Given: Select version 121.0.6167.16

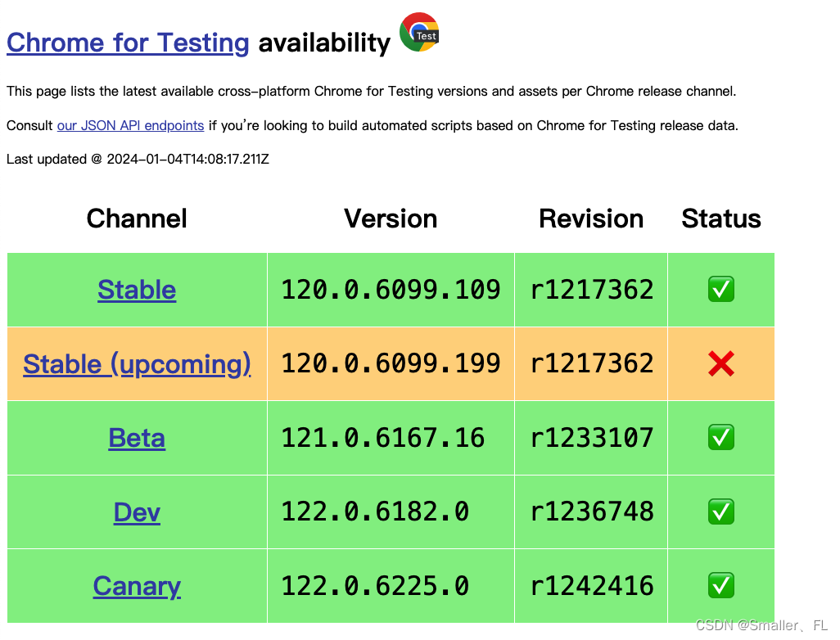Looking at the screenshot, I should point(382,438).
